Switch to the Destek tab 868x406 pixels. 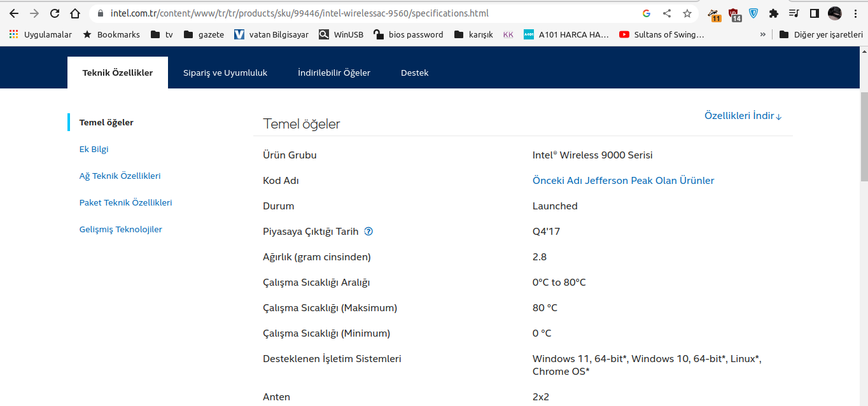click(x=415, y=73)
